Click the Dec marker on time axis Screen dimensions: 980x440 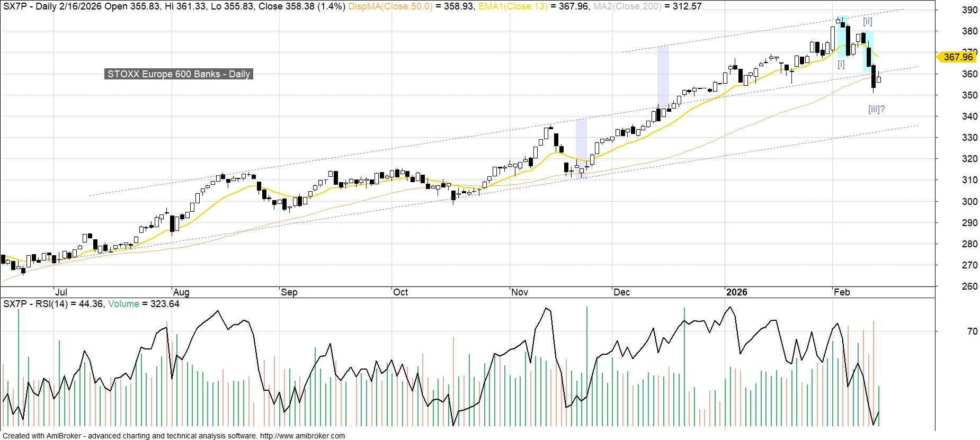621,292
